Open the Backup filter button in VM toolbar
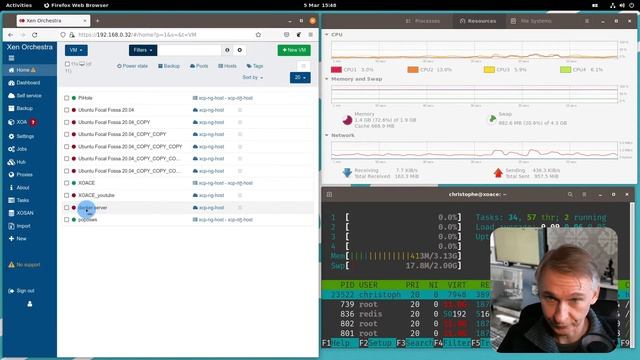This screenshot has width=640, height=360. (169, 66)
